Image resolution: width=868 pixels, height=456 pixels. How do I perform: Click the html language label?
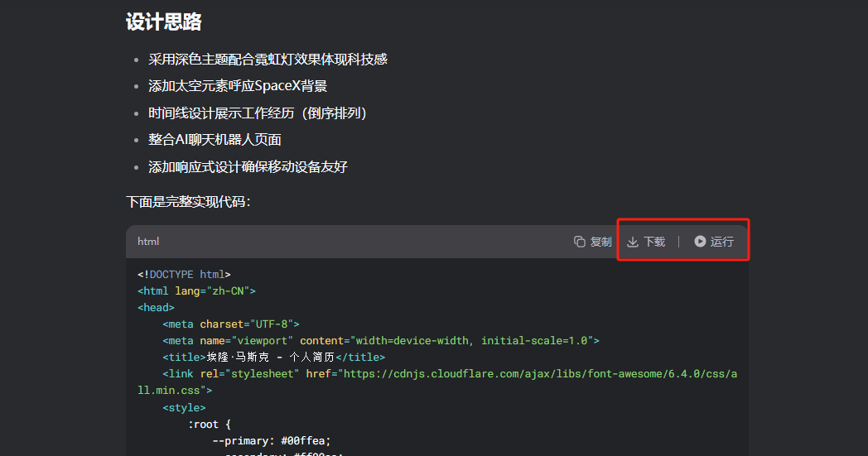pyautogui.click(x=148, y=242)
